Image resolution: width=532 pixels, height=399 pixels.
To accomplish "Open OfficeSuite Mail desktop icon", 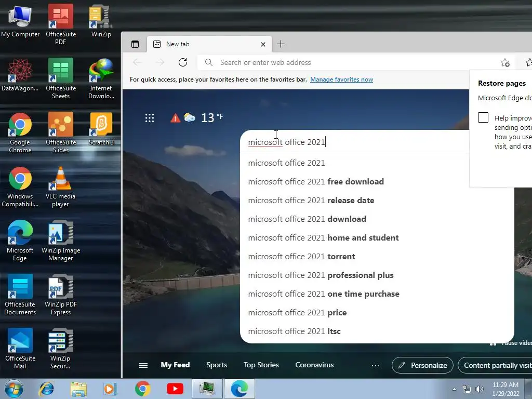I will coord(20,349).
